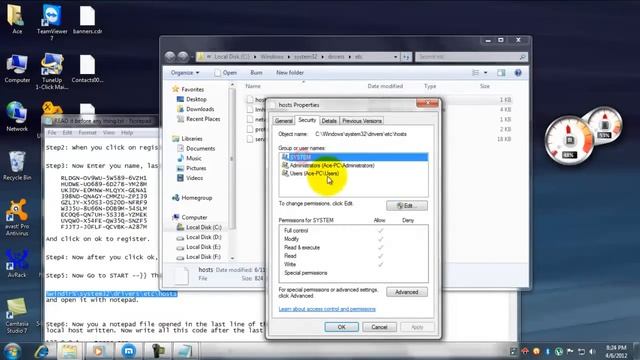Open the Organize dropdown menu

coord(185,73)
